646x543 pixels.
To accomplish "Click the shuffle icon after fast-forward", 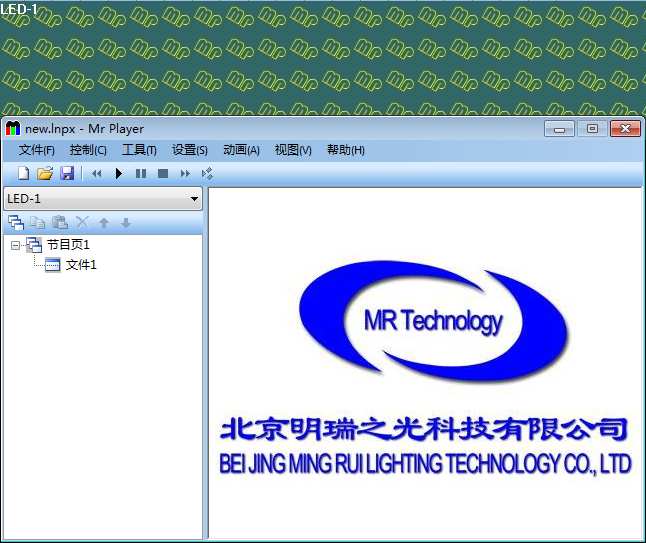I will (207, 173).
